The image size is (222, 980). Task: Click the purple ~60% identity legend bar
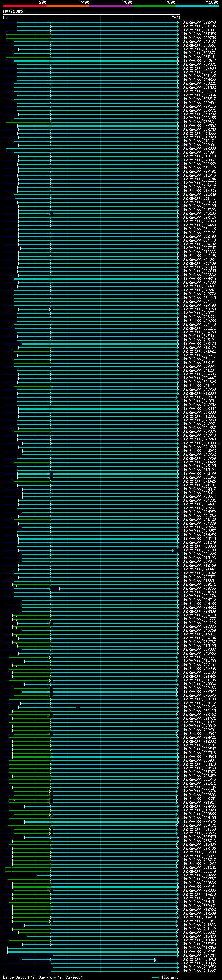pyautogui.click(x=111, y=6)
